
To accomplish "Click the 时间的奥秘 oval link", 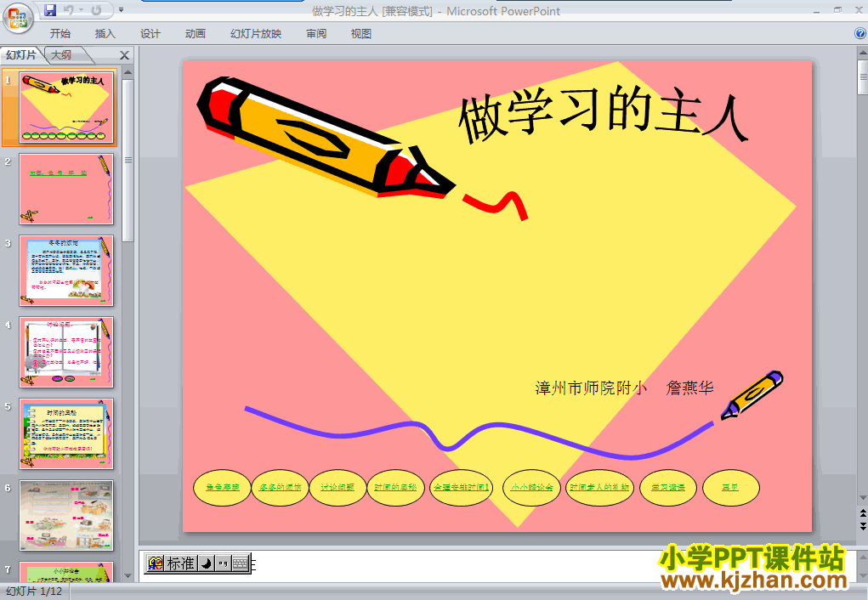I will tap(395, 488).
